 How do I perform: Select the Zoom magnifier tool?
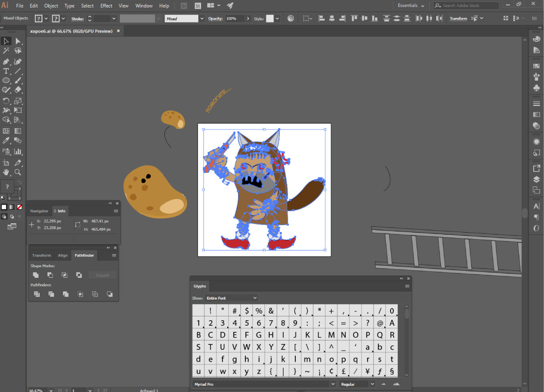(x=18, y=172)
